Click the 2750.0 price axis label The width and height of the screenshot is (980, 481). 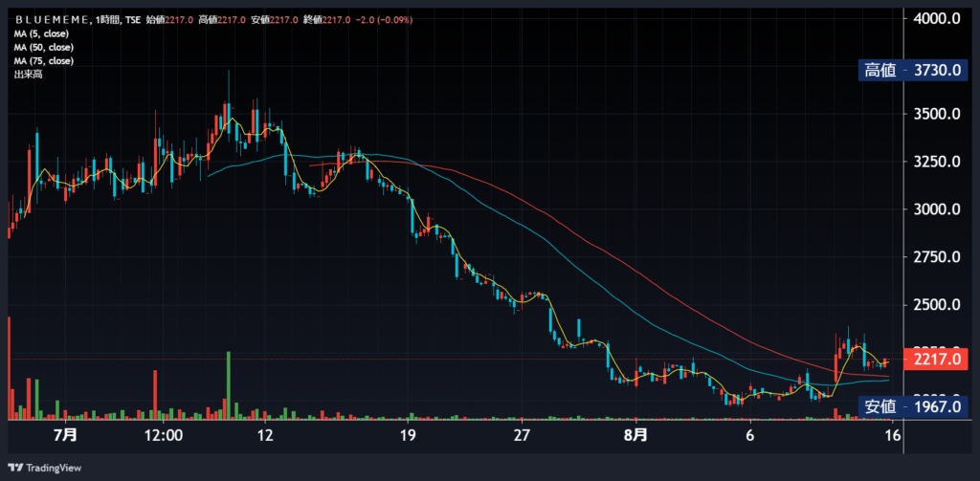click(936, 257)
